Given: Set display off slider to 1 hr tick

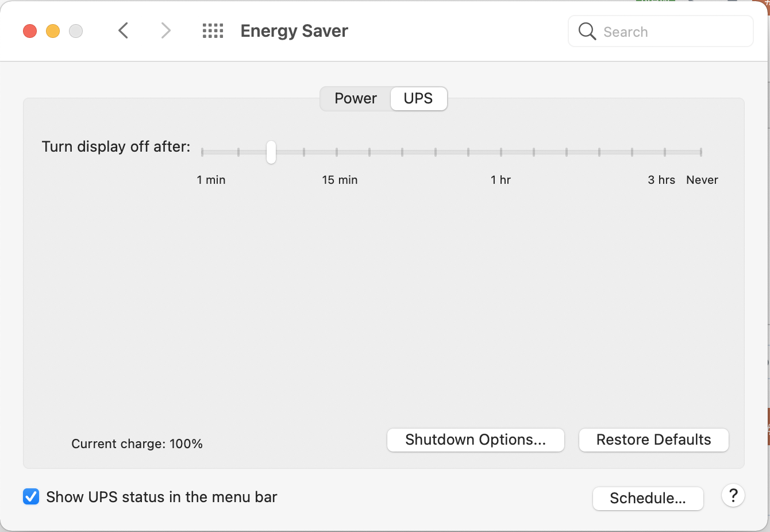Looking at the screenshot, I should point(501,152).
